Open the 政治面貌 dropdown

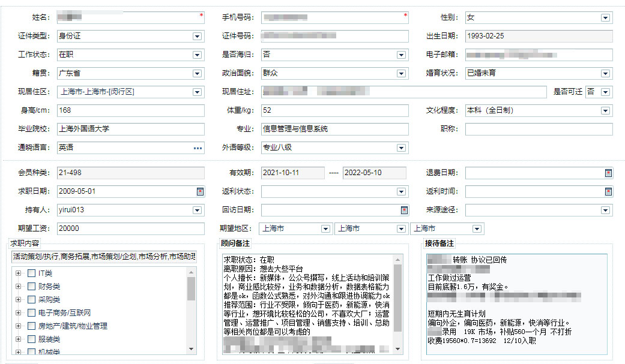tap(402, 73)
